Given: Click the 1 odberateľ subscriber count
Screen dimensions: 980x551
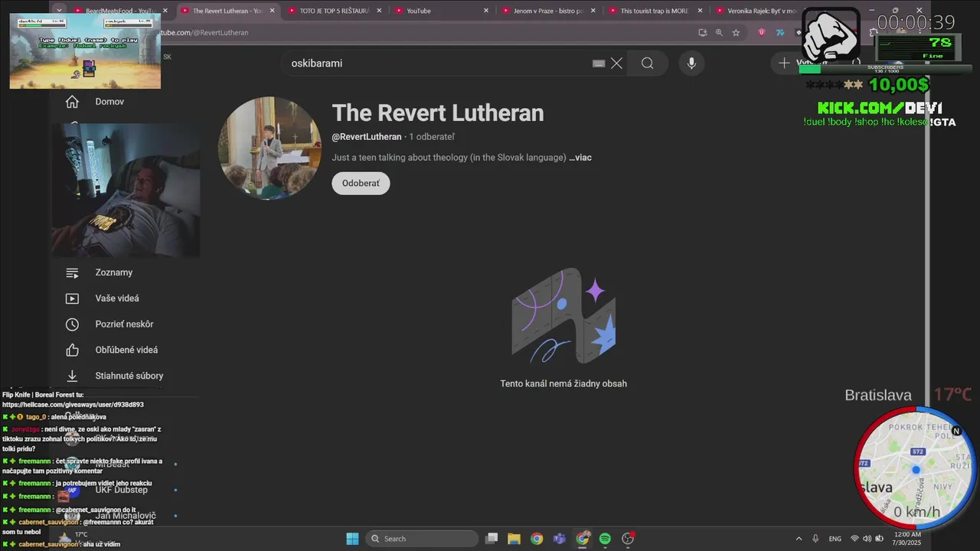Looking at the screenshot, I should pyautogui.click(x=432, y=137).
